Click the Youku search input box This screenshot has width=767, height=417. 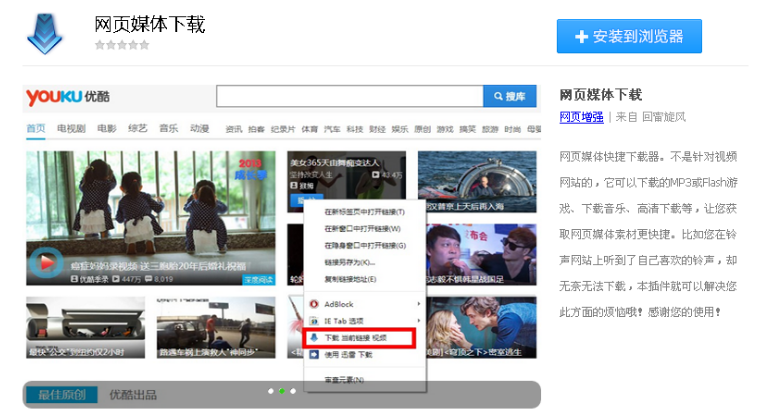point(349,96)
